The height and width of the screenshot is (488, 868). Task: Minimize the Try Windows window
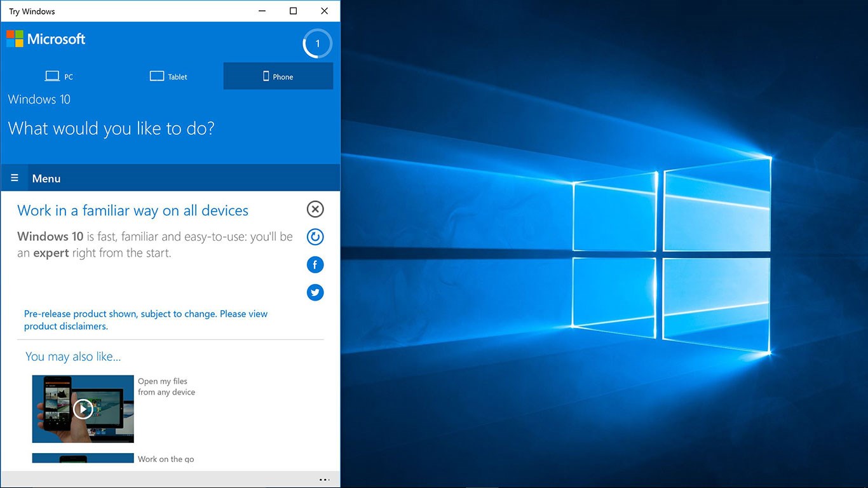pos(262,11)
